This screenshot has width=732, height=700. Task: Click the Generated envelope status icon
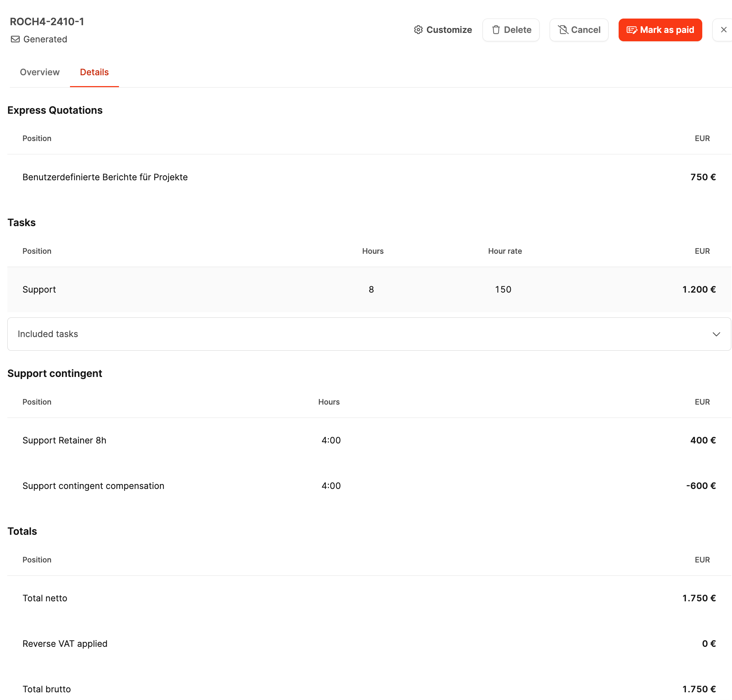(x=15, y=39)
